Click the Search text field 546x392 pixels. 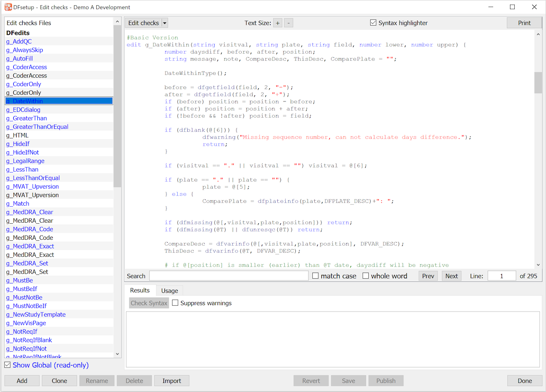coord(228,276)
